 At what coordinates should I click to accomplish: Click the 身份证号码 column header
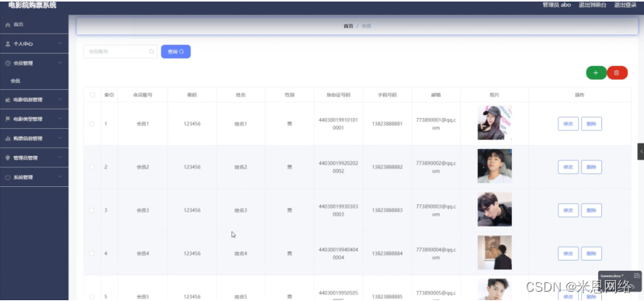339,95
